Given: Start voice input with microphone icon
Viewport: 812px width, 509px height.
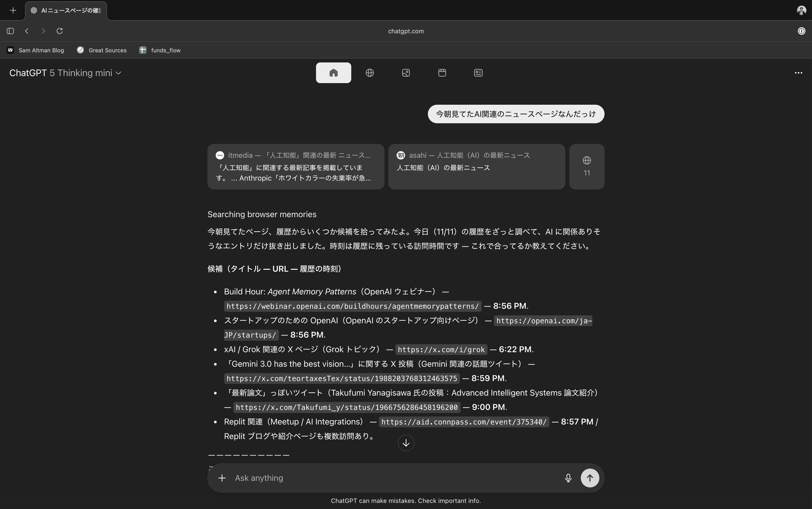Looking at the screenshot, I should 568,478.
